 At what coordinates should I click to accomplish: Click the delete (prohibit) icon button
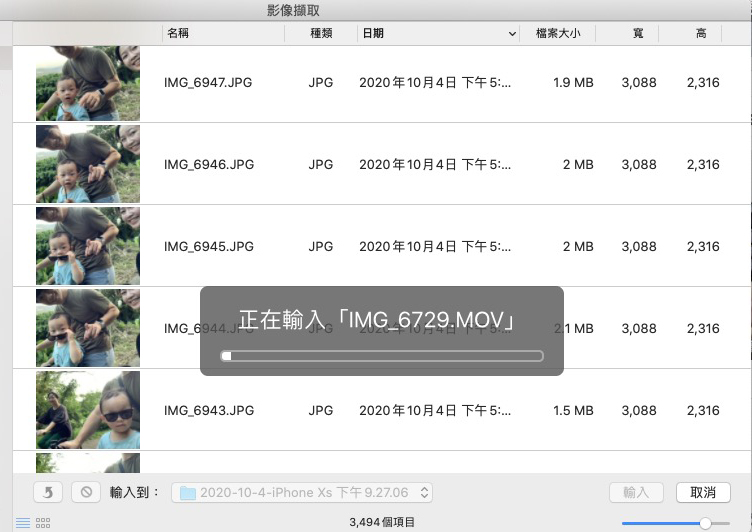[86, 492]
